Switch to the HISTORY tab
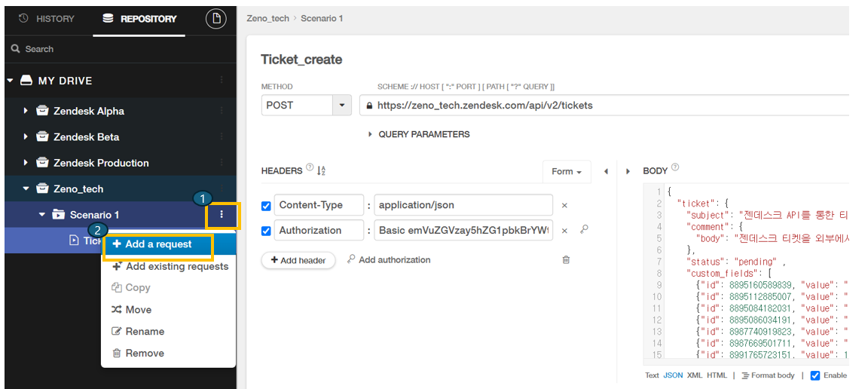The height and width of the screenshot is (389, 868). coord(47,19)
